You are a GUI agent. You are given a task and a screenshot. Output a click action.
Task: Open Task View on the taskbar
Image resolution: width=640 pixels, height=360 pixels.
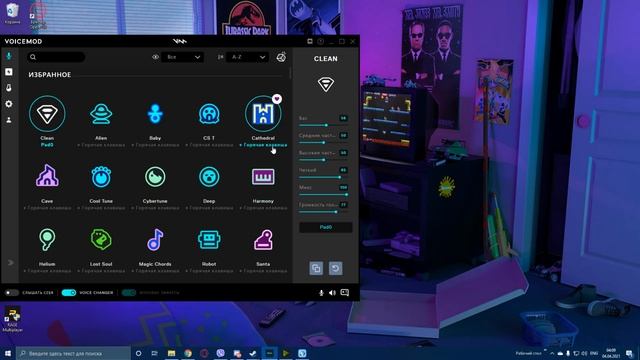155,353
